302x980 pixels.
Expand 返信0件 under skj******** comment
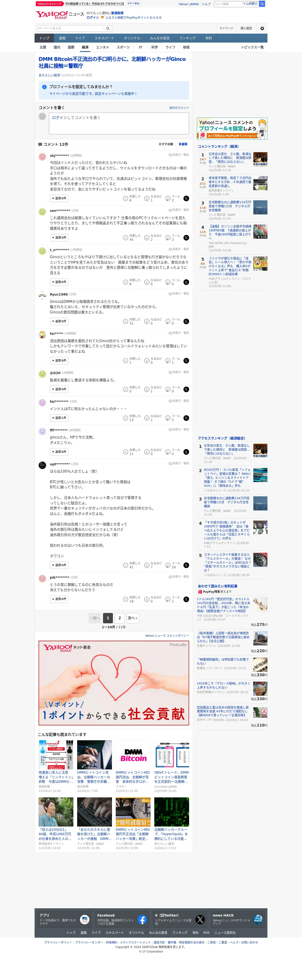pyautogui.click(x=59, y=198)
